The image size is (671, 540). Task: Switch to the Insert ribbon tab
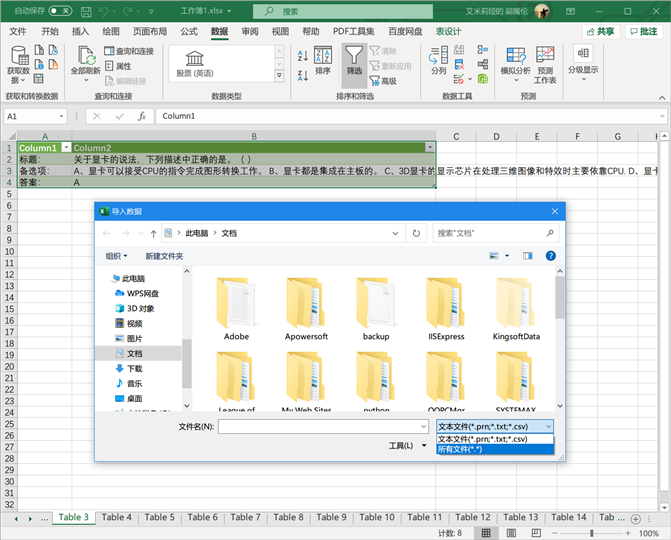click(x=80, y=31)
